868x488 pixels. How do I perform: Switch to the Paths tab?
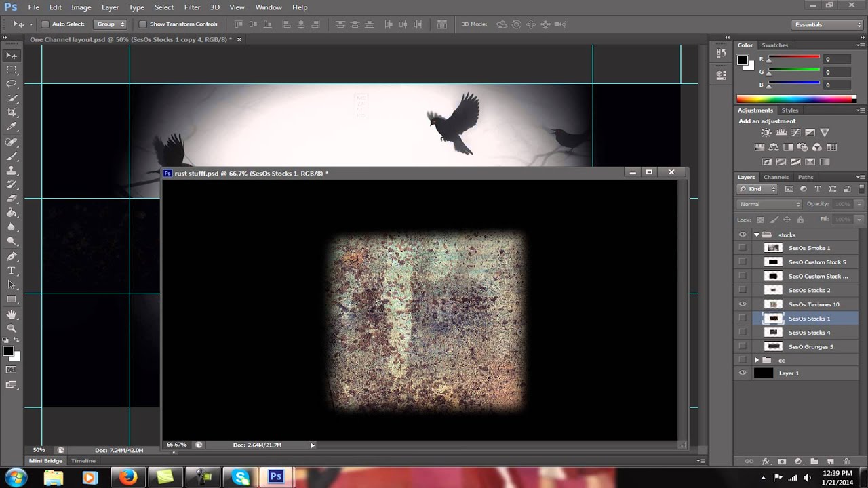(x=806, y=177)
